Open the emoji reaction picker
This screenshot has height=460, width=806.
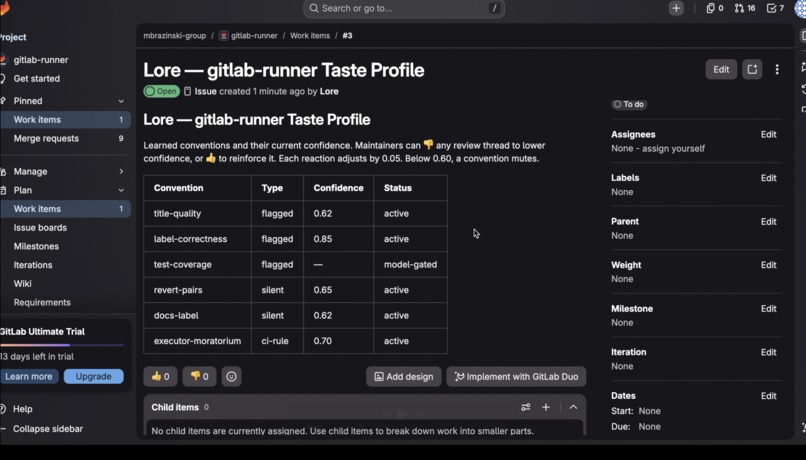(x=231, y=377)
